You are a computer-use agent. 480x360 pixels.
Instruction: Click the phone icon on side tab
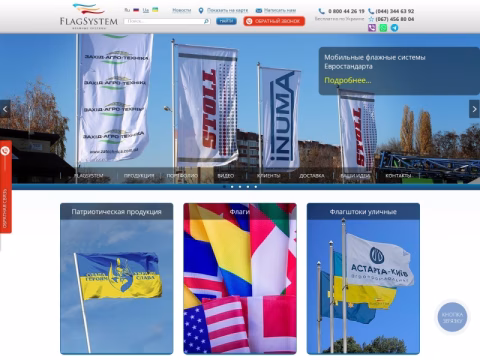point(5,151)
